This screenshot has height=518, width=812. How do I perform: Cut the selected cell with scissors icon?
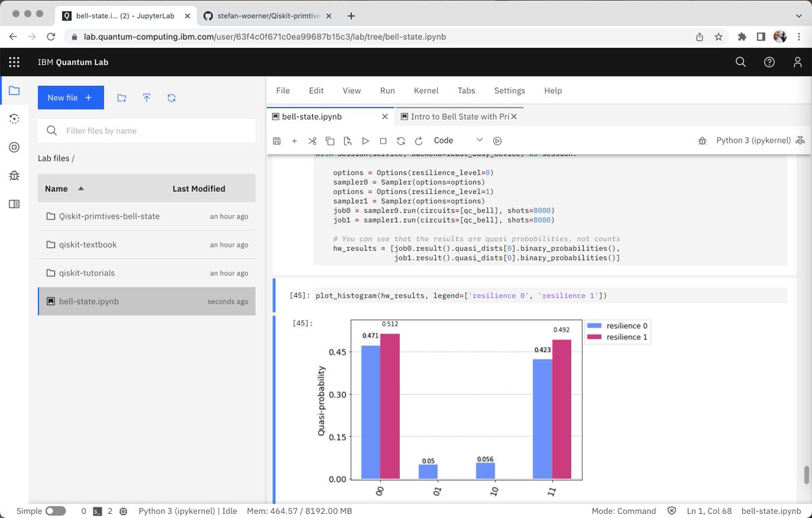click(312, 141)
